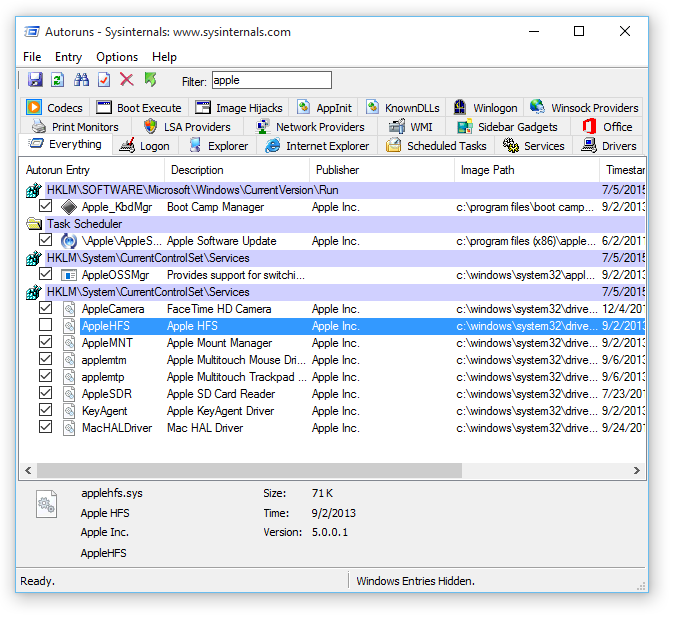Open the Winlogon tab
This screenshot has height=624, width=675.
(x=486, y=108)
